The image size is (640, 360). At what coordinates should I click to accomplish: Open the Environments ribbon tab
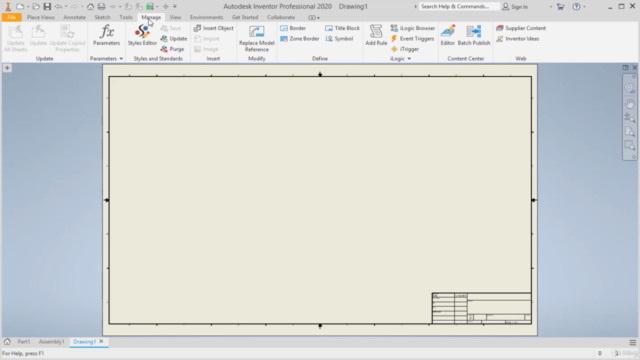pyautogui.click(x=206, y=18)
